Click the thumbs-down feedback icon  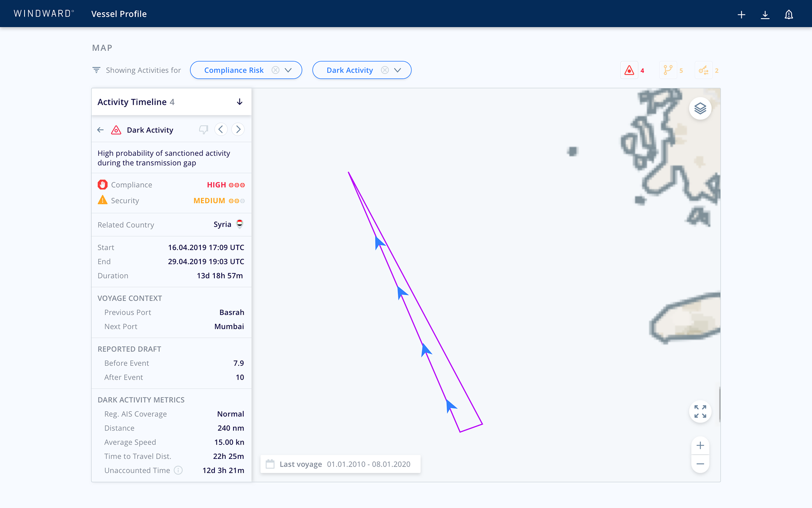[203, 130]
